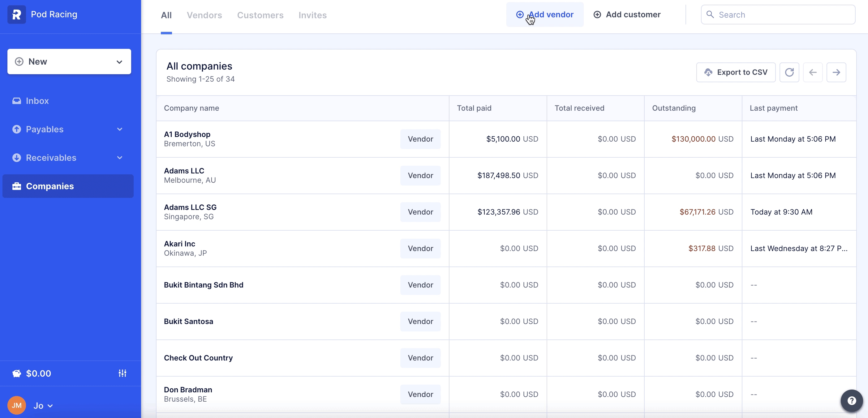Switch to the Customers tab
This screenshot has width=868, height=418.
coord(260,15)
